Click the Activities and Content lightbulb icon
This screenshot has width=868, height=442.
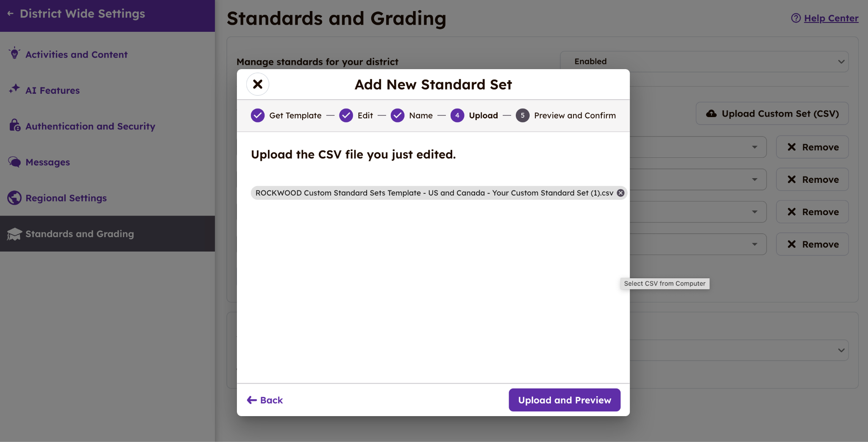click(x=14, y=53)
